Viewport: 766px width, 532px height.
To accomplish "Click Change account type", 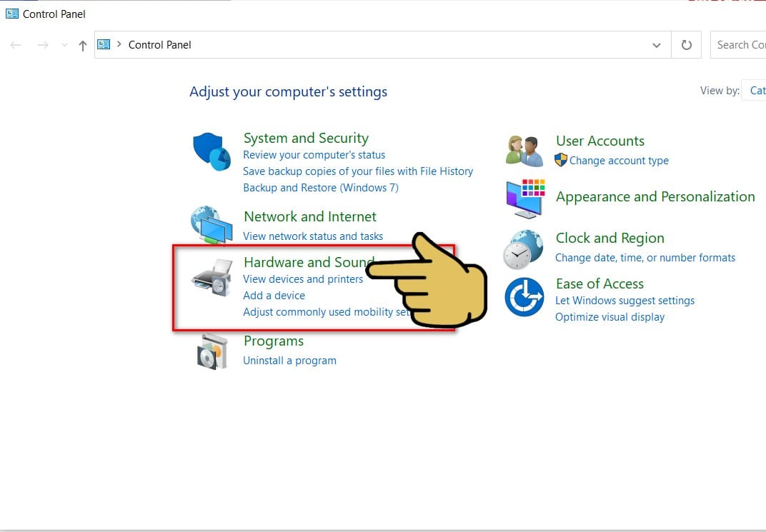I will (619, 161).
